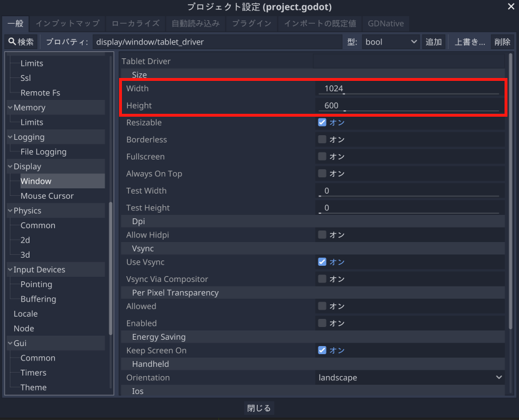Enable the Fullscreen checkbox
This screenshot has width=519, height=420.
pos(322,157)
